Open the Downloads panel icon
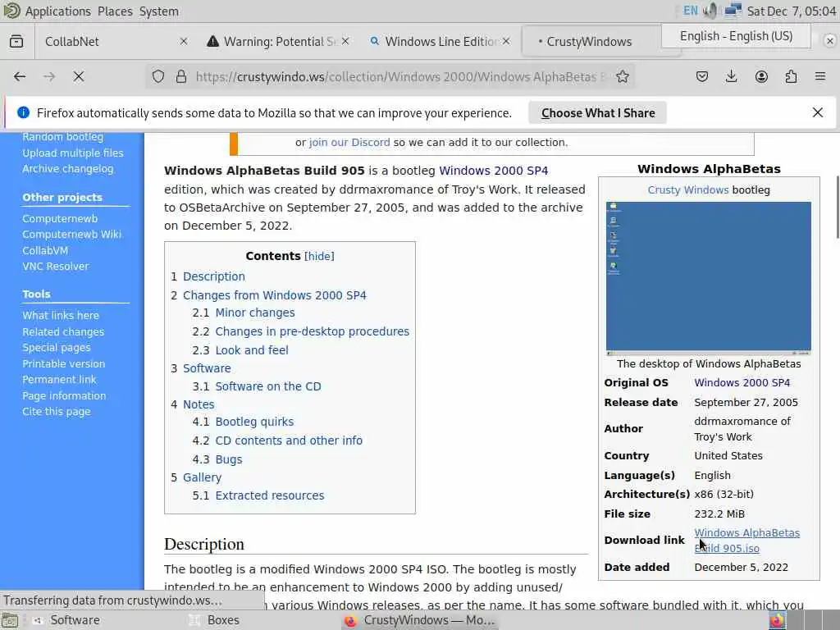The image size is (840, 630). 731,76
